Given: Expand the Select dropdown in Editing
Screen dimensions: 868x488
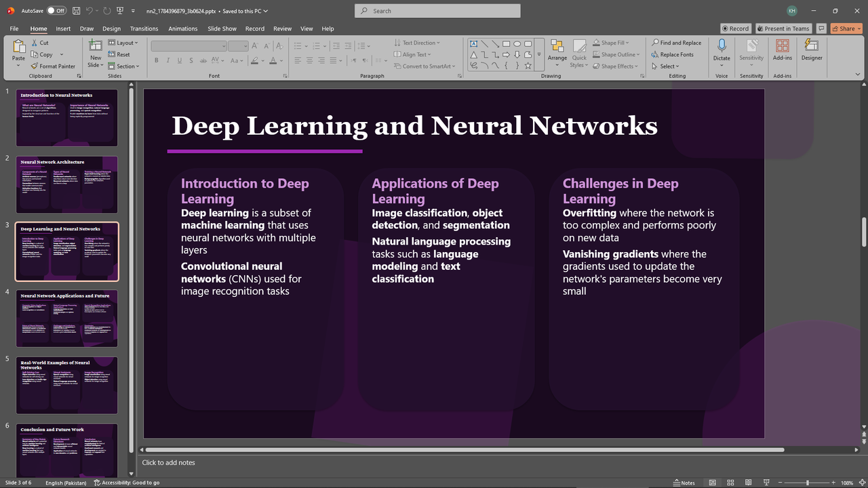Looking at the screenshot, I should [x=665, y=66].
